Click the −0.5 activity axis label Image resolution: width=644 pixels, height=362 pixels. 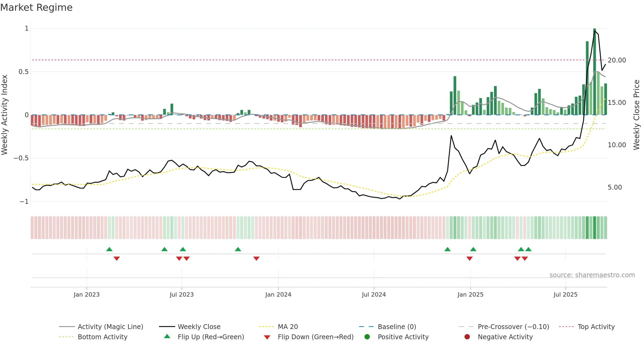pyautogui.click(x=21, y=158)
